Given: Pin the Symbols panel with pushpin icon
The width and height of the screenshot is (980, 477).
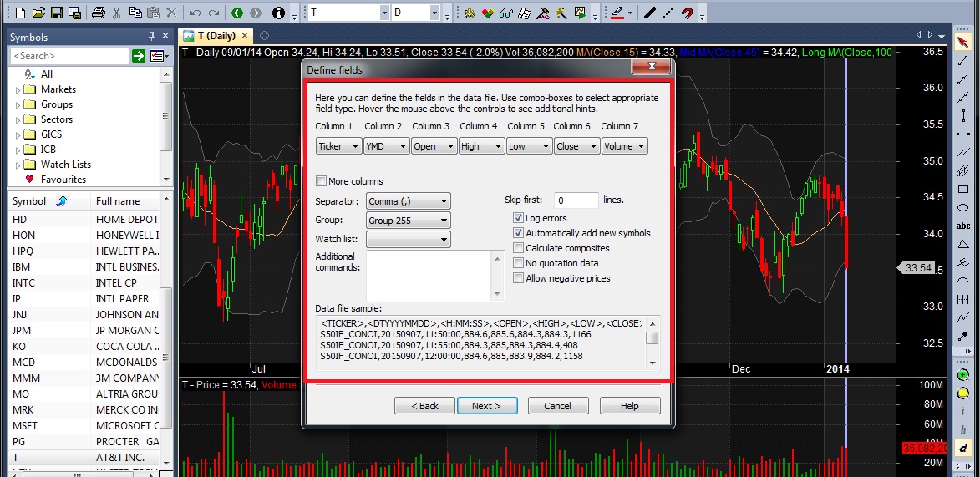Looking at the screenshot, I should 150,36.
